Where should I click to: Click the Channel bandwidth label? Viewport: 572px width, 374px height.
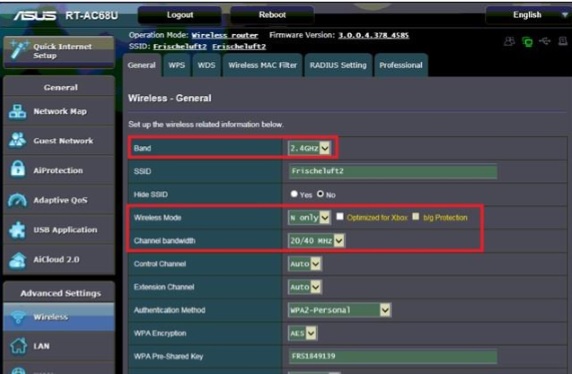[165, 241]
